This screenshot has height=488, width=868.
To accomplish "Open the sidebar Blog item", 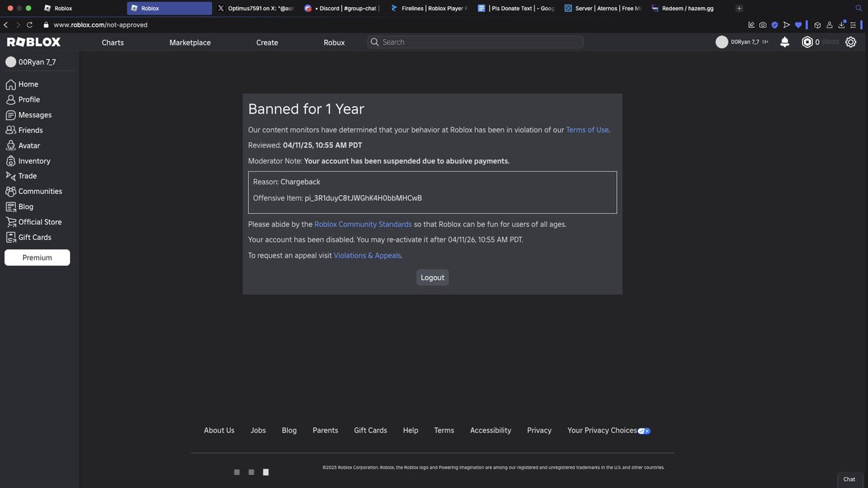I will point(20,207).
